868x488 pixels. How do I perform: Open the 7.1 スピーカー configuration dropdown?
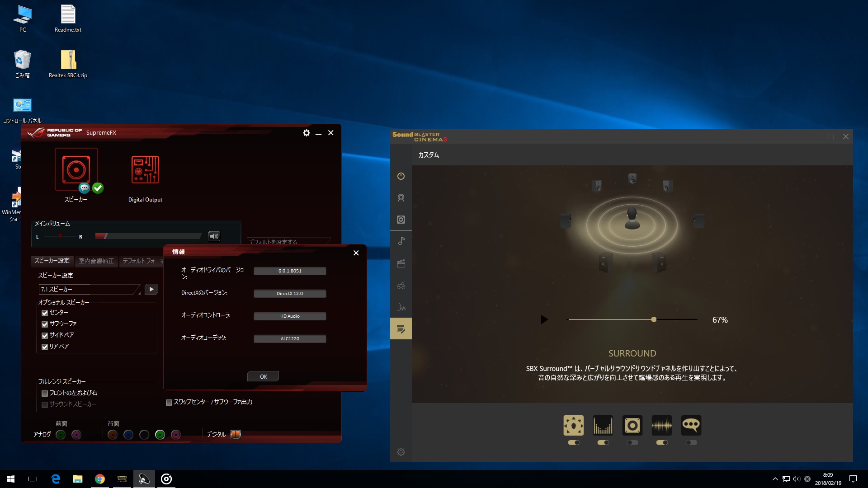coord(90,289)
